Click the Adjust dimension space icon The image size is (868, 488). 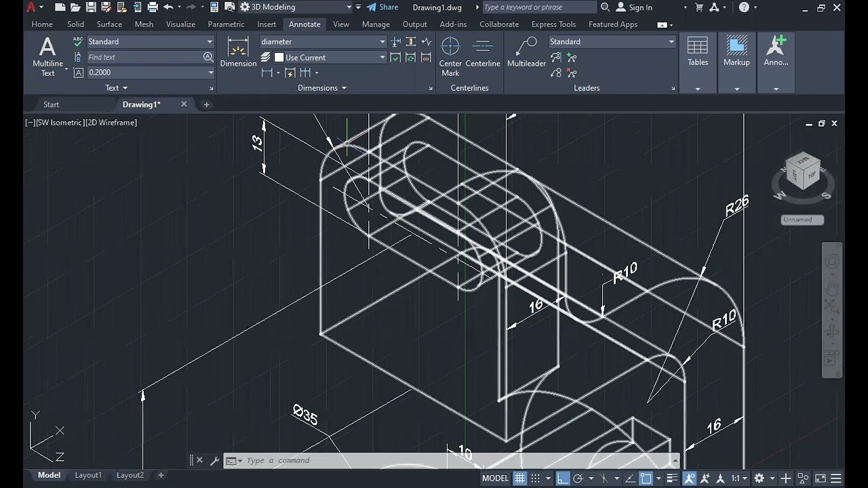pos(411,42)
